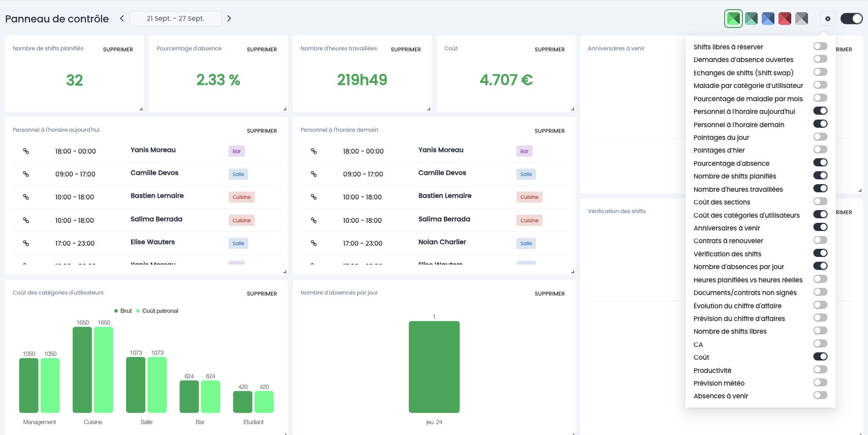Screen dimensions: 868x435
Task: Open the dashboard settings gear
Action: pos(828,19)
